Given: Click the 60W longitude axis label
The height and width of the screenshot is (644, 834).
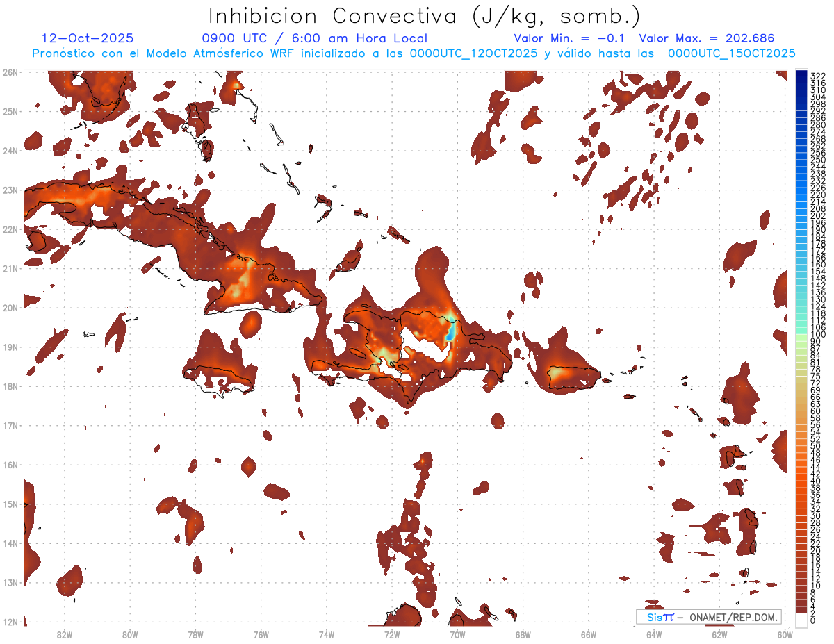Looking at the screenshot, I should tap(785, 634).
